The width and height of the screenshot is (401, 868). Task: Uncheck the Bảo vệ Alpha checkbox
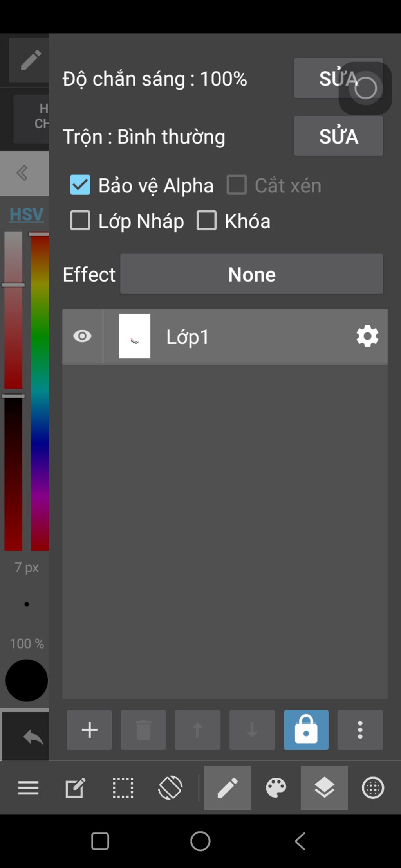coord(80,185)
